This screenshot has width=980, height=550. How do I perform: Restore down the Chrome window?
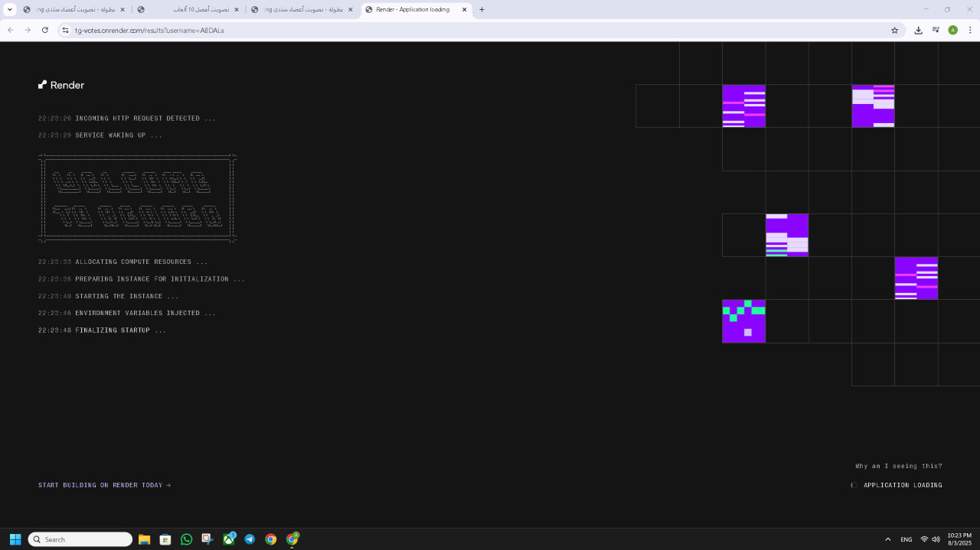click(947, 10)
